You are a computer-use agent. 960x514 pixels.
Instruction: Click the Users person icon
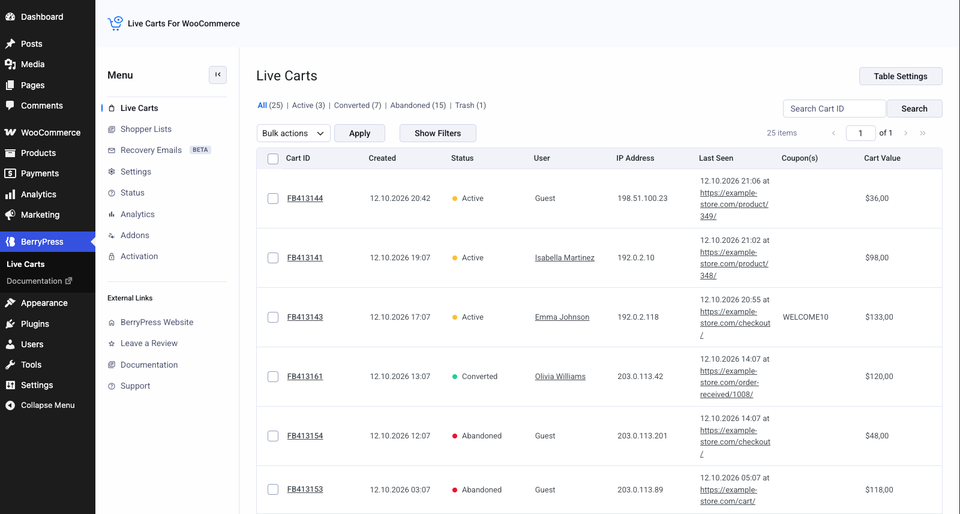10,344
